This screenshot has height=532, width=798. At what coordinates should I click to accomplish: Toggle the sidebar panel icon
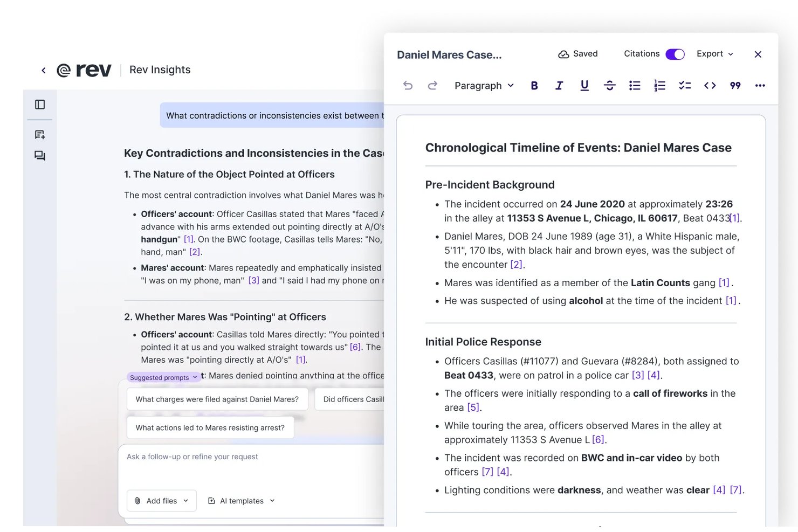[40, 105]
